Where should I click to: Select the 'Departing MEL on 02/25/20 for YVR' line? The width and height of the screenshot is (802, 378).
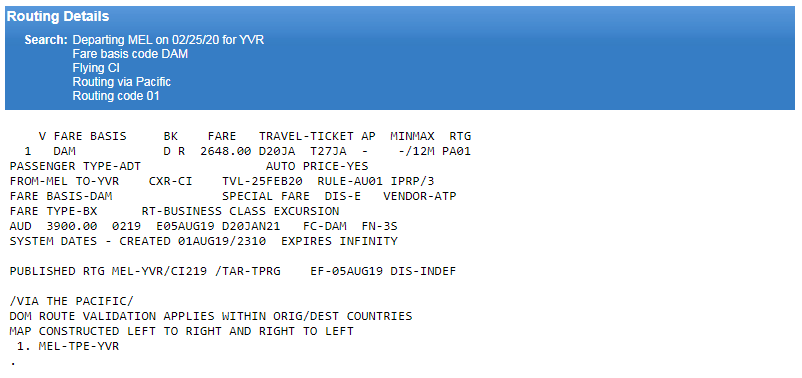click(168, 40)
